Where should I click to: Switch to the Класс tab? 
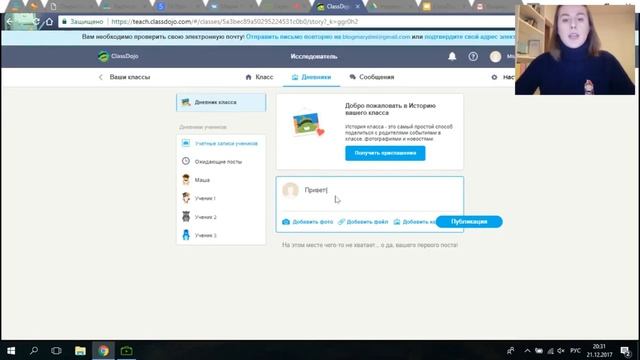pos(259,77)
